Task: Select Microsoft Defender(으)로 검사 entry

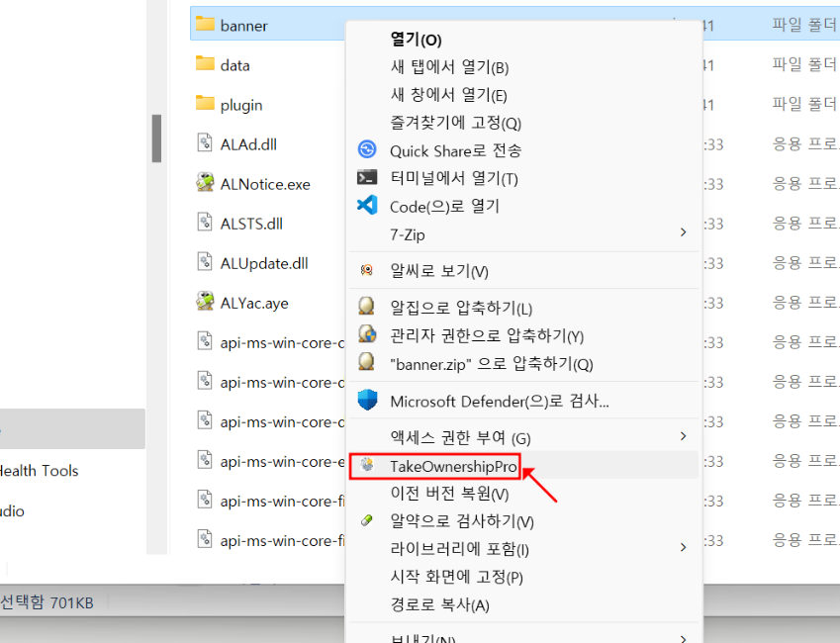Action: pyautogui.click(x=524, y=401)
